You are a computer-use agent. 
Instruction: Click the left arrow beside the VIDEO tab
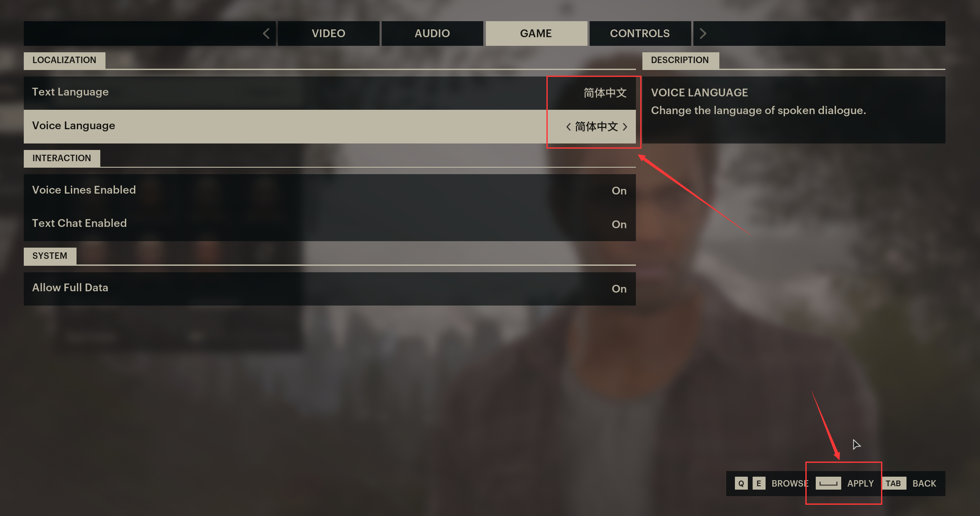(x=266, y=33)
